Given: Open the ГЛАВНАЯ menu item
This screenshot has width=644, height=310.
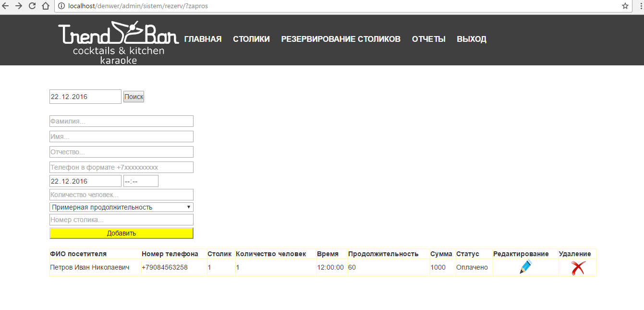Looking at the screenshot, I should [x=203, y=39].
